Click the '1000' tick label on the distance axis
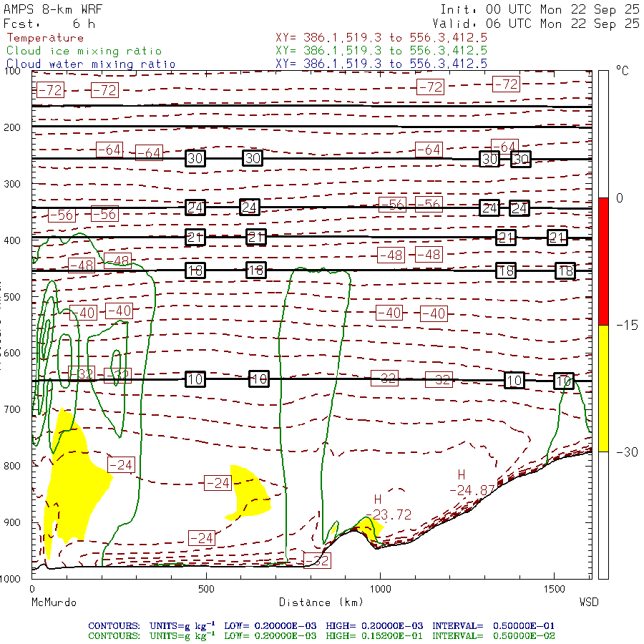Viewport: 644px width, 644px height. (x=381, y=589)
